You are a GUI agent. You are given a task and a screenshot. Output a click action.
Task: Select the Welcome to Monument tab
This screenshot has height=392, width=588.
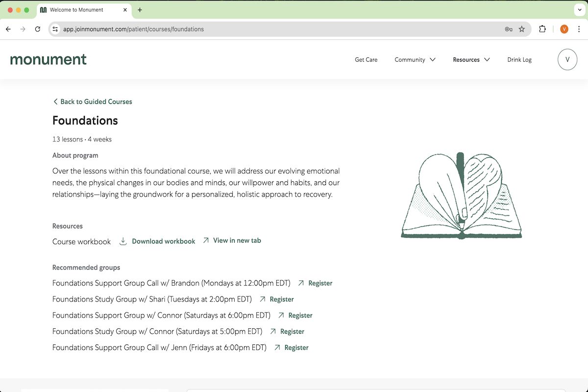click(x=83, y=10)
